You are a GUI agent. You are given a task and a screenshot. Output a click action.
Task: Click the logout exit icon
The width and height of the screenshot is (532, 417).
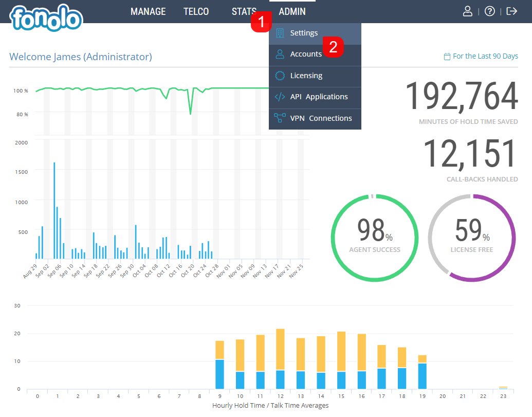511,11
